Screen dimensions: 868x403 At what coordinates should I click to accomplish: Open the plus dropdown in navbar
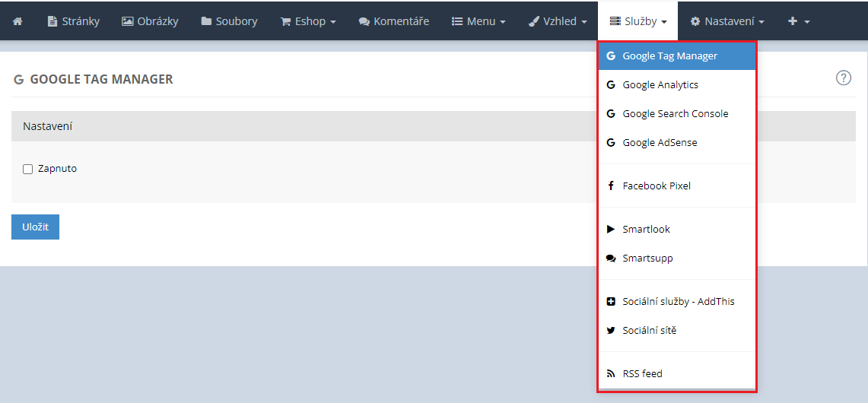click(798, 21)
